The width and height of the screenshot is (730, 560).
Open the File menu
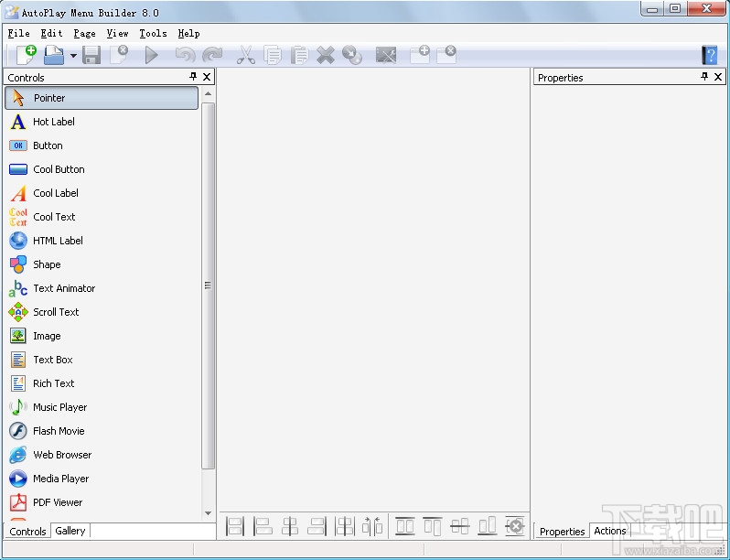click(18, 34)
